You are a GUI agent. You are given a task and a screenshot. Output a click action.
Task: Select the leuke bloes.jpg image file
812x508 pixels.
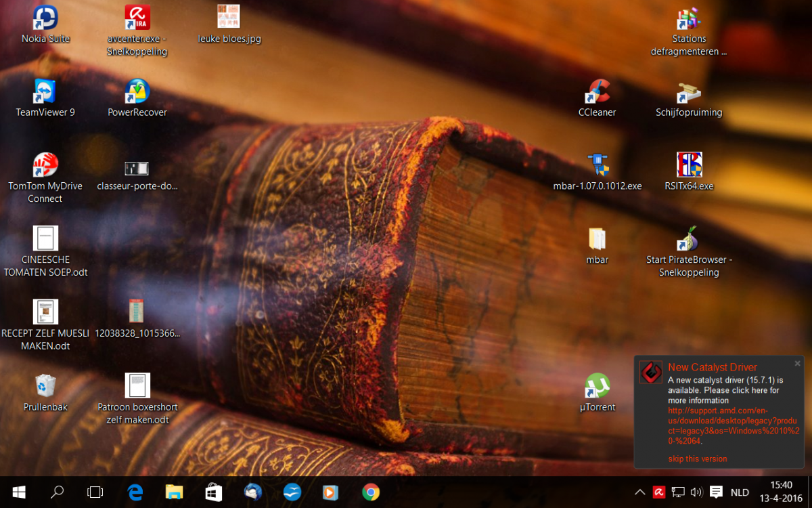(229, 18)
